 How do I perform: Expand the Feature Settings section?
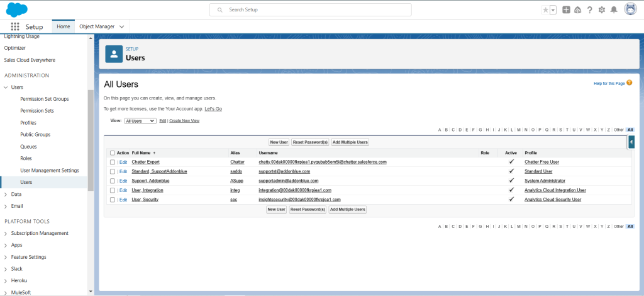point(5,258)
